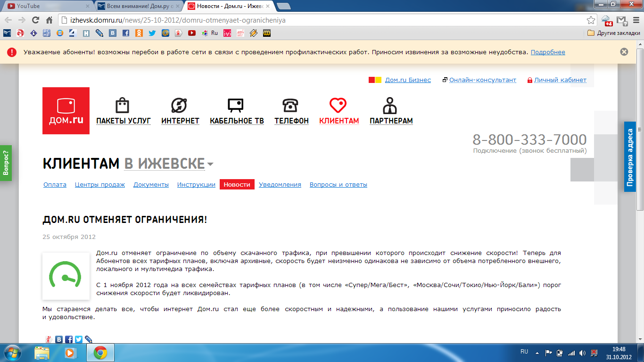Go to the Документы section
The height and width of the screenshot is (362, 644).
[x=151, y=185]
